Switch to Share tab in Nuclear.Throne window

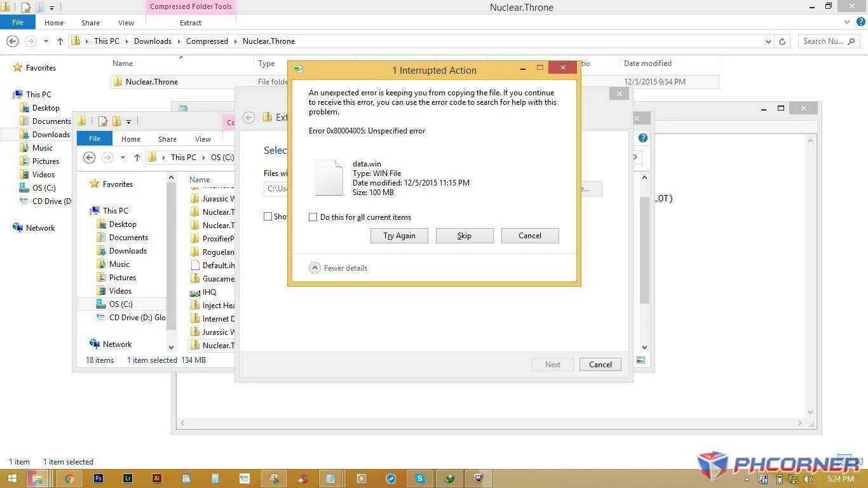pos(90,22)
